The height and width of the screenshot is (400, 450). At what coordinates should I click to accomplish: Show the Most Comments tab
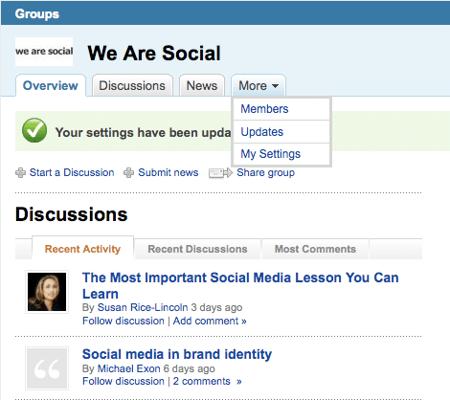tap(315, 249)
